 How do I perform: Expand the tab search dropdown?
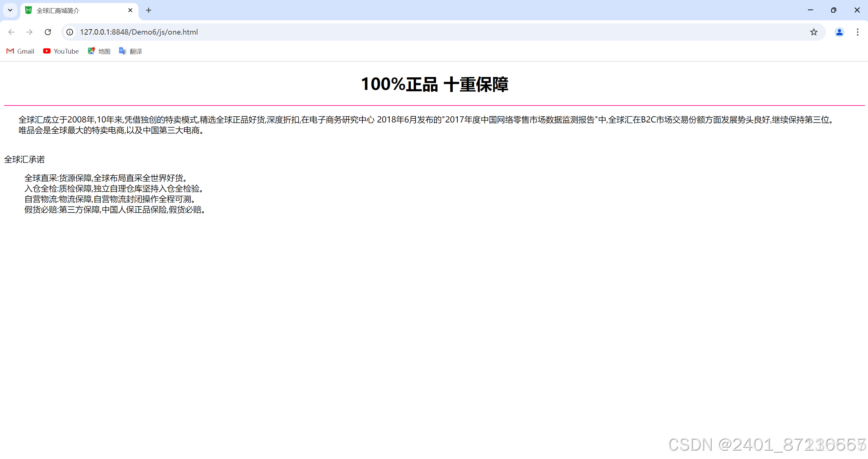pos(10,10)
